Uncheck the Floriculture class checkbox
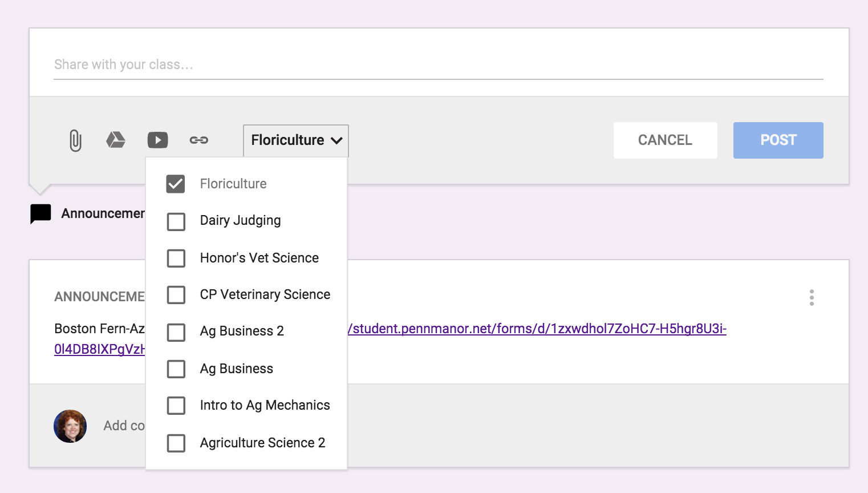Screen dimensions: 868x493 click(x=176, y=184)
